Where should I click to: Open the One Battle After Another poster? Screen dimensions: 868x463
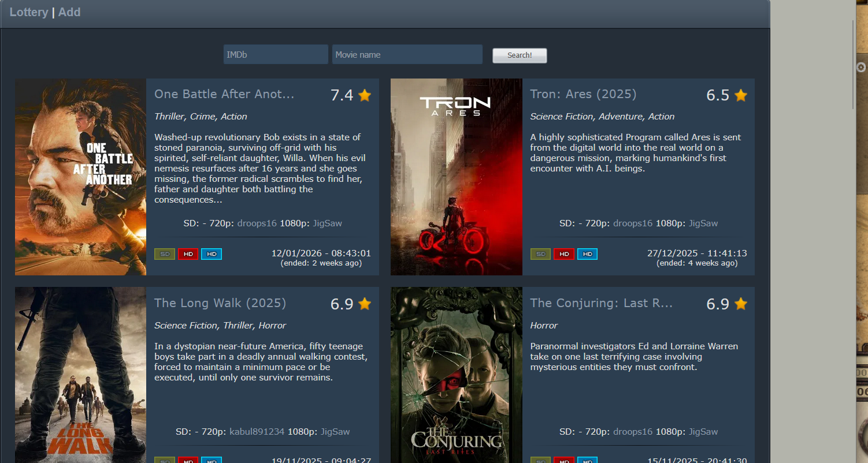(80, 177)
